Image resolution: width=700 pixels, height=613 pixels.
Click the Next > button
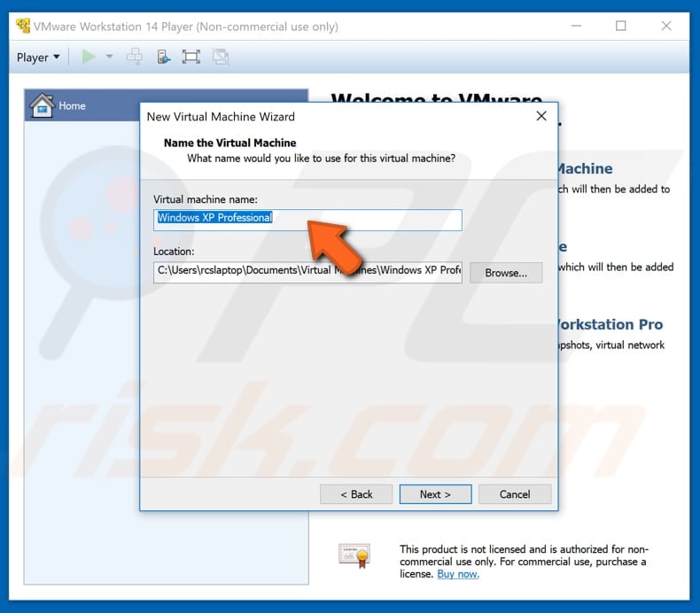(x=435, y=494)
